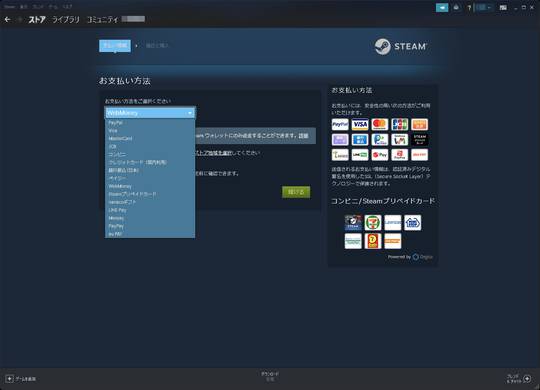Open the ストア tab

click(37, 20)
